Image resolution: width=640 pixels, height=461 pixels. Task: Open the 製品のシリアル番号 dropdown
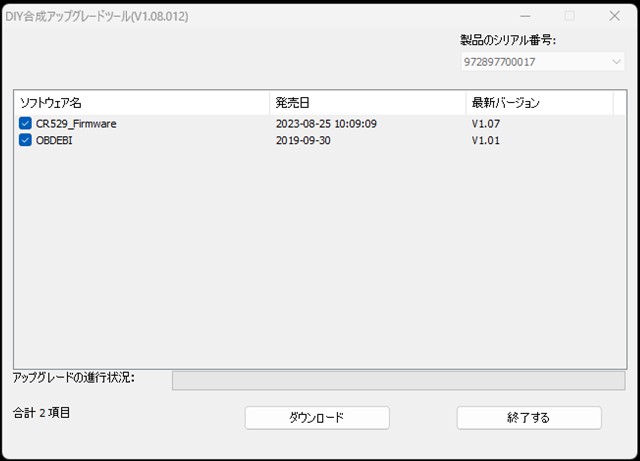[x=543, y=62]
